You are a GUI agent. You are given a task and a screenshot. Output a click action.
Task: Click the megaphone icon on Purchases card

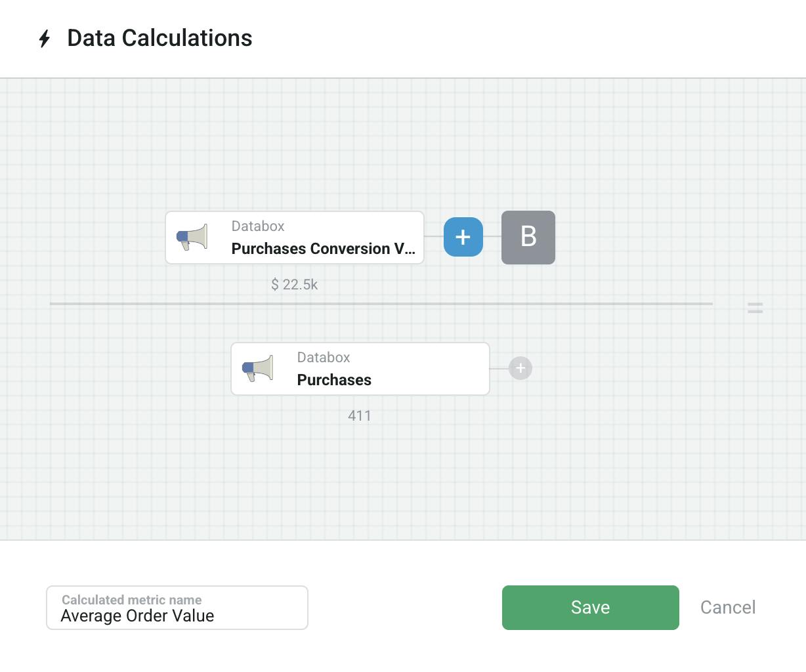258,369
